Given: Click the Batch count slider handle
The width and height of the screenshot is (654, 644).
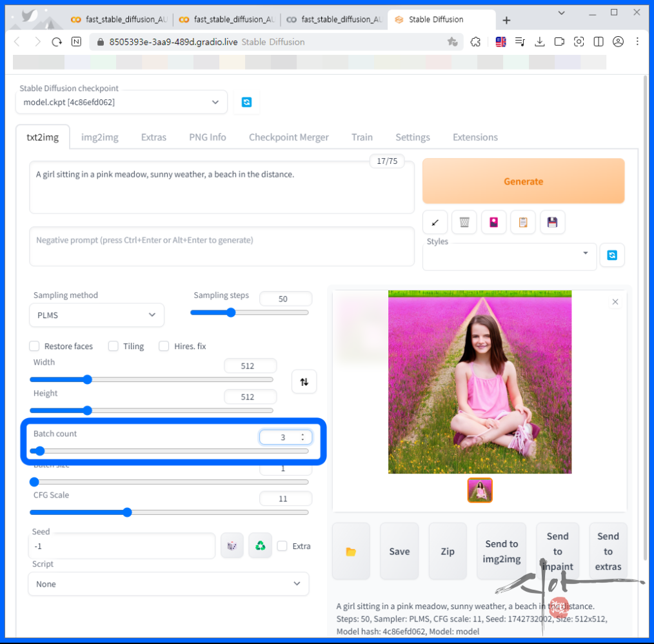Looking at the screenshot, I should pyautogui.click(x=39, y=451).
